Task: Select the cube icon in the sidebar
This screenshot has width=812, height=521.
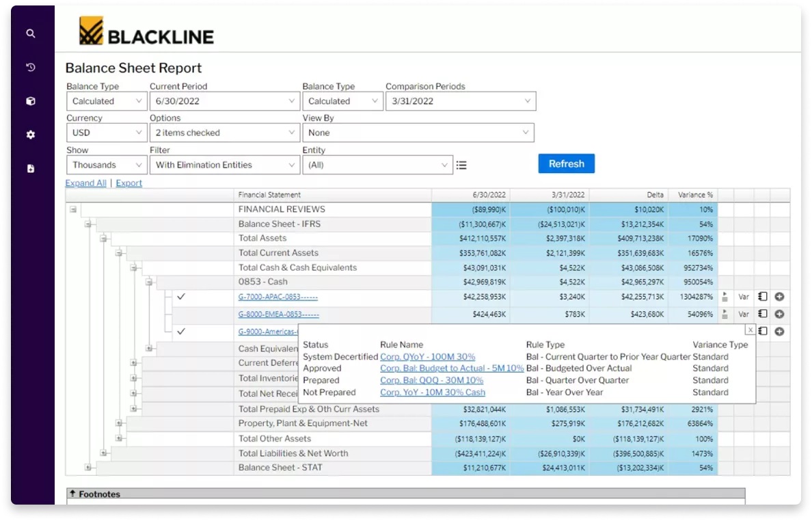Action: pyautogui.click(x=30, y=101)
